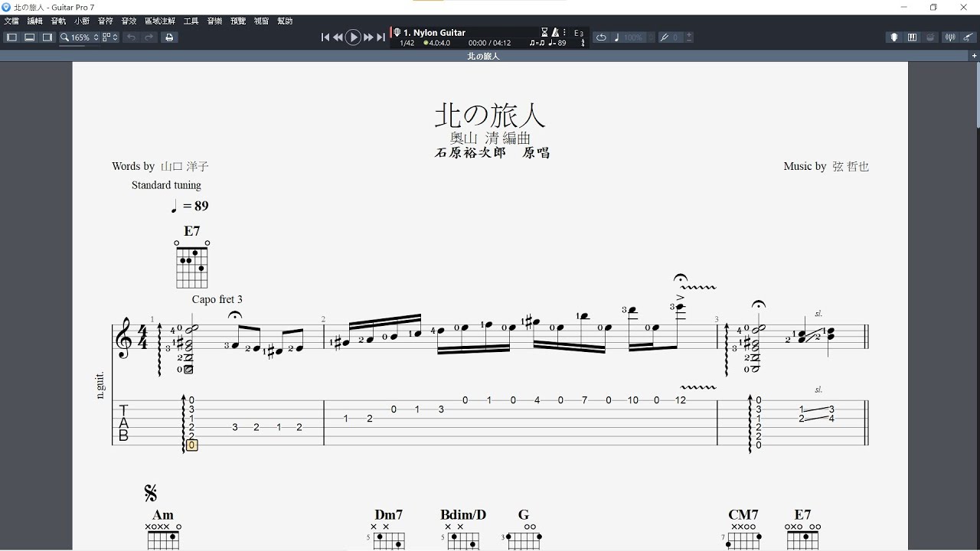
Task: Click the Segno sign above Am
Action: click(x=151, y=493)
